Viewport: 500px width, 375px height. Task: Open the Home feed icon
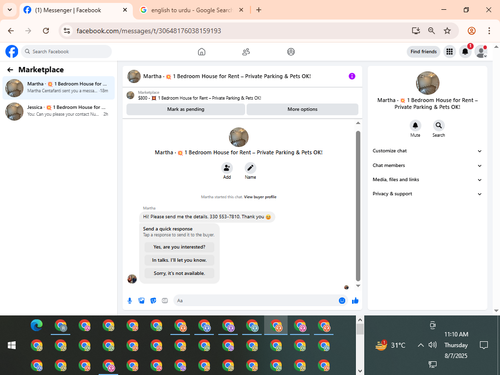(202, 52)
